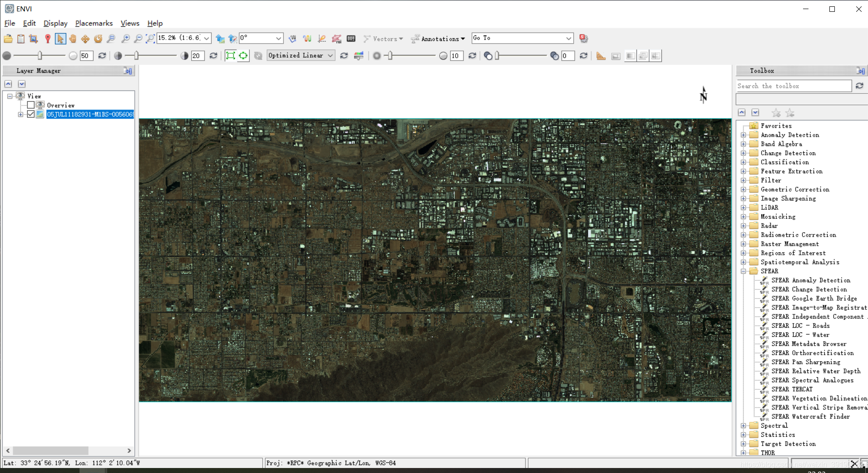The width and height of the screenshot is (868, 473).
Task: Open the rotation angle dropdown
Action: pyautogui.click(x=278, y=38)
